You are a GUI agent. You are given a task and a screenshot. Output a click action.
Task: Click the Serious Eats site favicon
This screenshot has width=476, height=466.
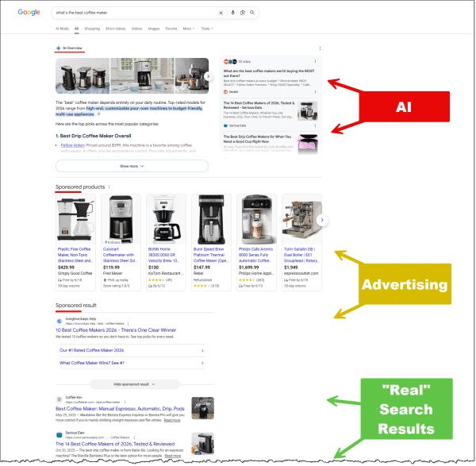pyautogui.click(x=59, y=435)
